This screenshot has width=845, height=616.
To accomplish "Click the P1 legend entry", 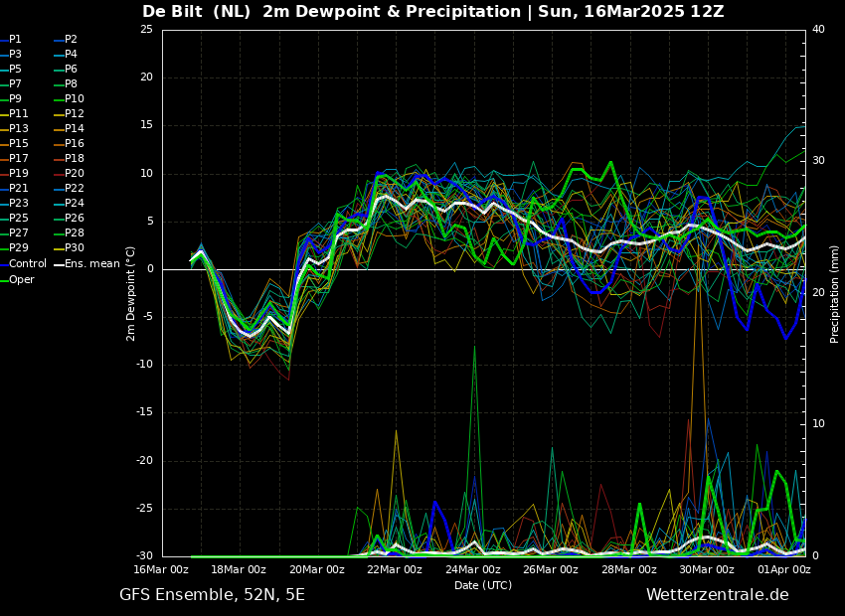I will coord(15,40).
